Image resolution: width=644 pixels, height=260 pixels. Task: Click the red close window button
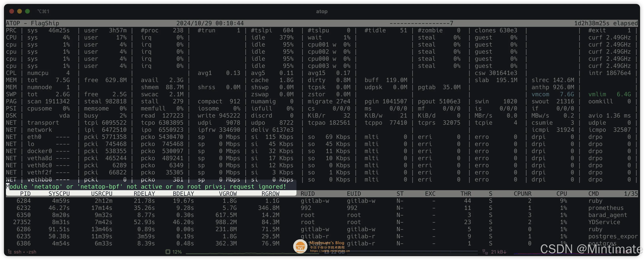tap(11, 11)
